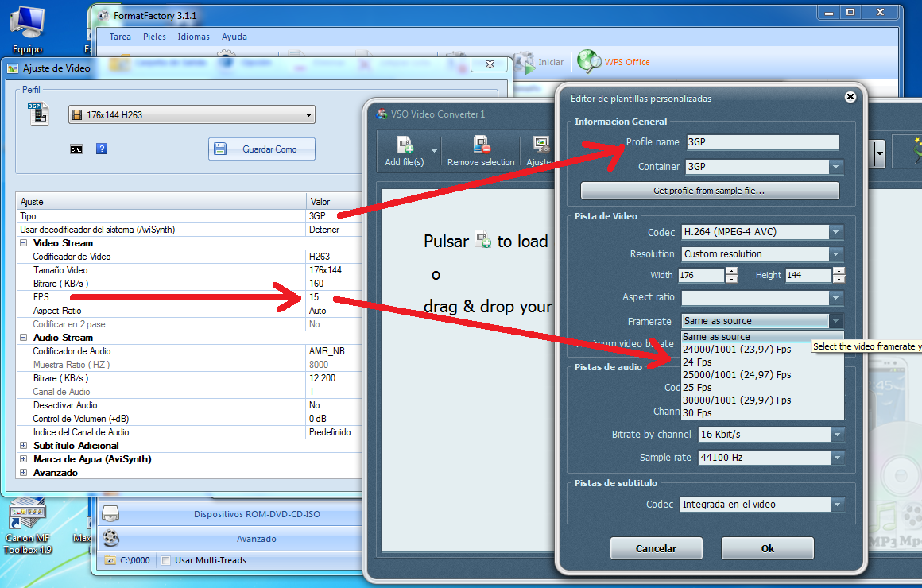Screen dimensions: 922x588
Task: Expand the Avanzado group in Ajuste de Video
Action: pyautogui.click(x=24, y=473)
